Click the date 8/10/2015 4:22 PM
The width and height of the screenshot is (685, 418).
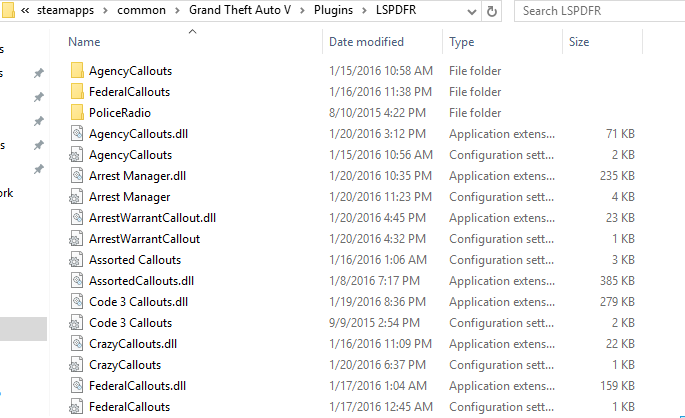coord(377,113)
